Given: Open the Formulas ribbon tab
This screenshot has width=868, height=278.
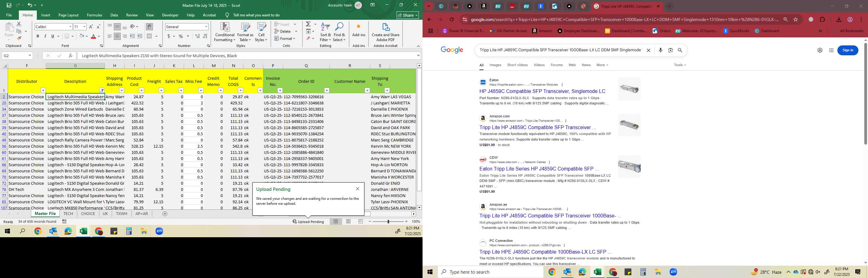Looking at the screenshot, I should [94, 15].
